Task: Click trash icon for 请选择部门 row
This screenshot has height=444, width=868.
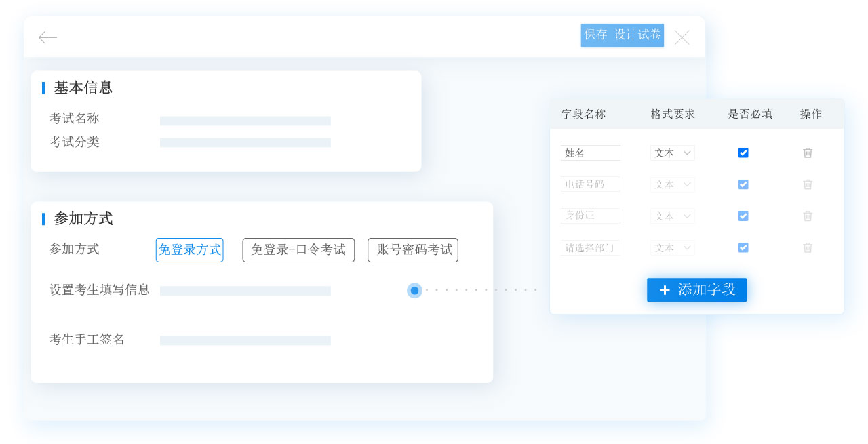Action: [808, 248]
